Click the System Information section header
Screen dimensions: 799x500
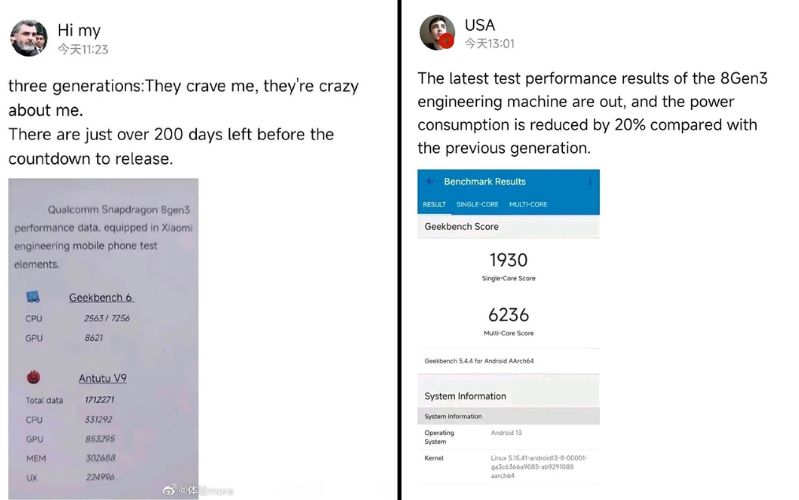[465, 396]
